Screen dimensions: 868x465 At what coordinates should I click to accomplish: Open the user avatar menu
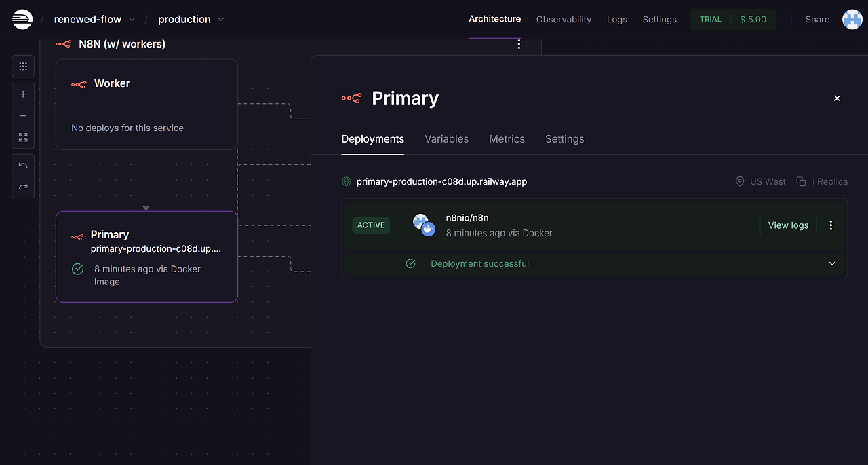click(852, 19)
